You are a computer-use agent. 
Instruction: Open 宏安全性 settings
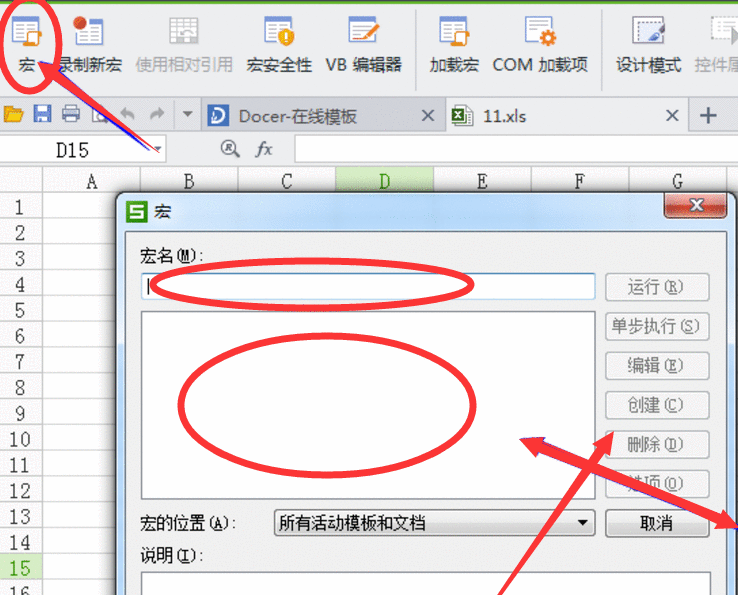click(279, 45)
